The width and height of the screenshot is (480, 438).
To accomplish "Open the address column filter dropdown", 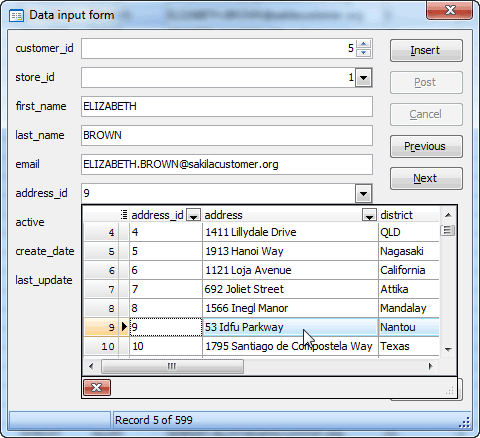I will 369,215.
